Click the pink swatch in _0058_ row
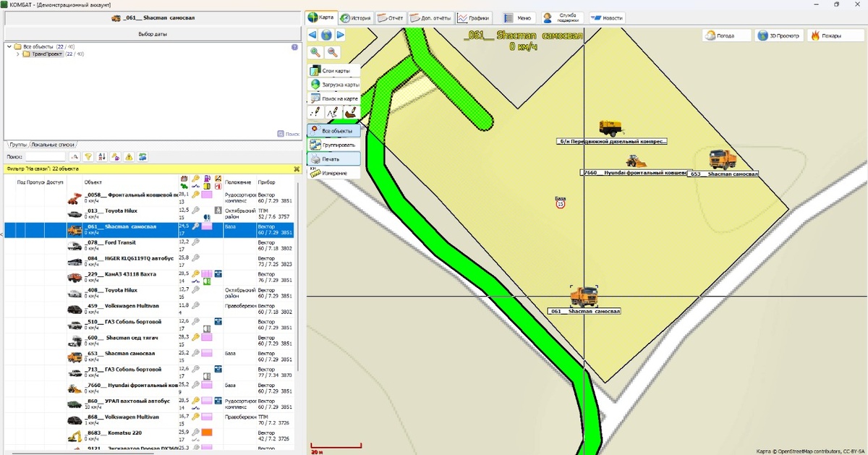The width and height of the screenshot is (868, 455). (x=207, y=195)
